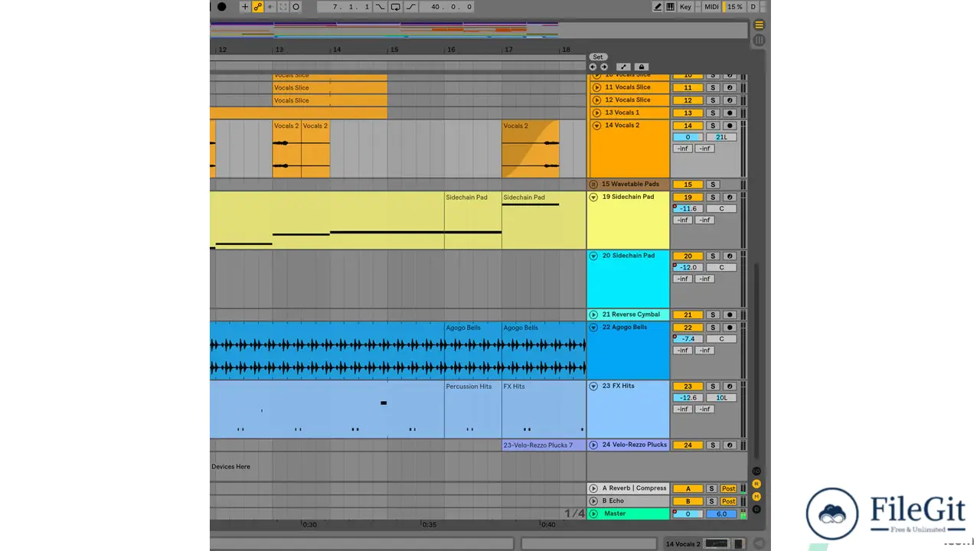Click track 14 pan control 21L

721,137
